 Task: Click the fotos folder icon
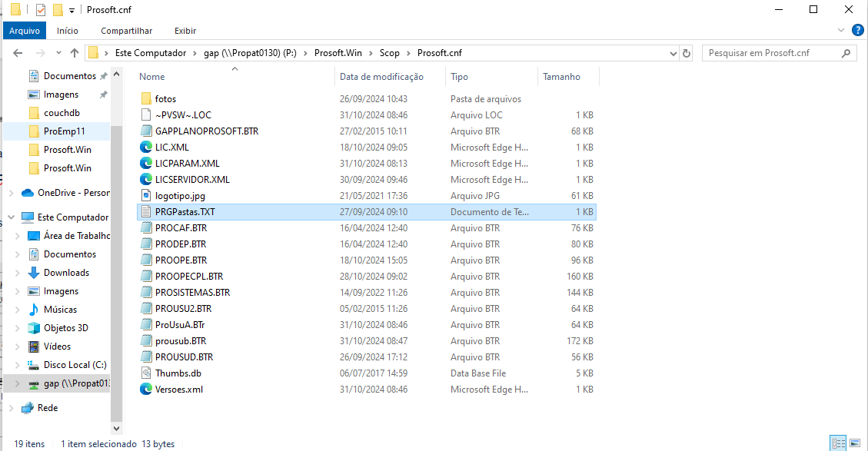point(146,99)
